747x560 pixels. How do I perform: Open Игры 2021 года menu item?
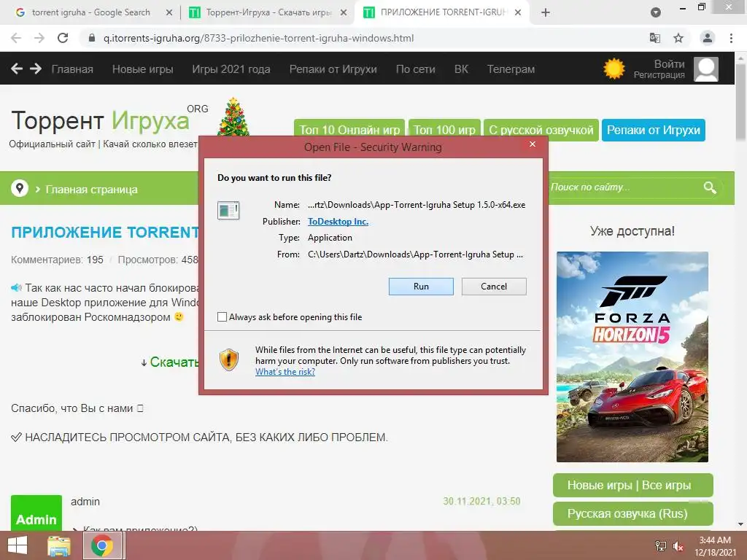[231, 69]
